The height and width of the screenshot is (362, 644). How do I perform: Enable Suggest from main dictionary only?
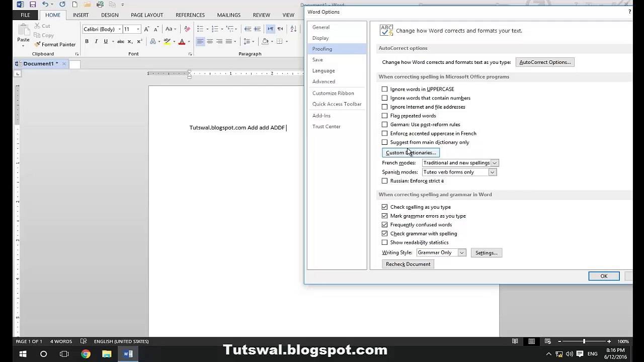(384, 142)
